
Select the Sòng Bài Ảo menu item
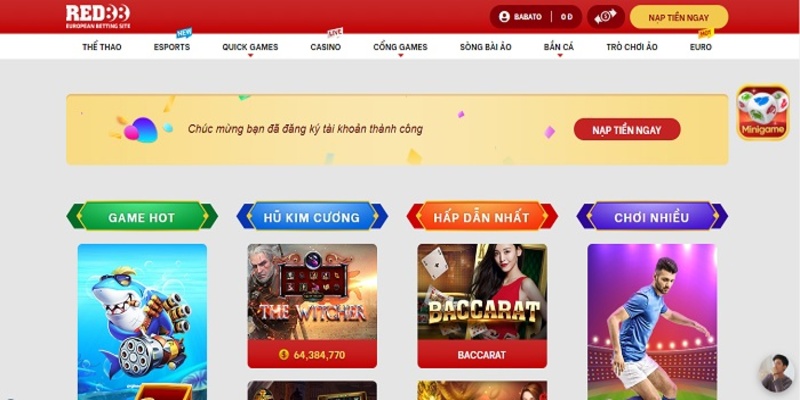tap(485, 47)
